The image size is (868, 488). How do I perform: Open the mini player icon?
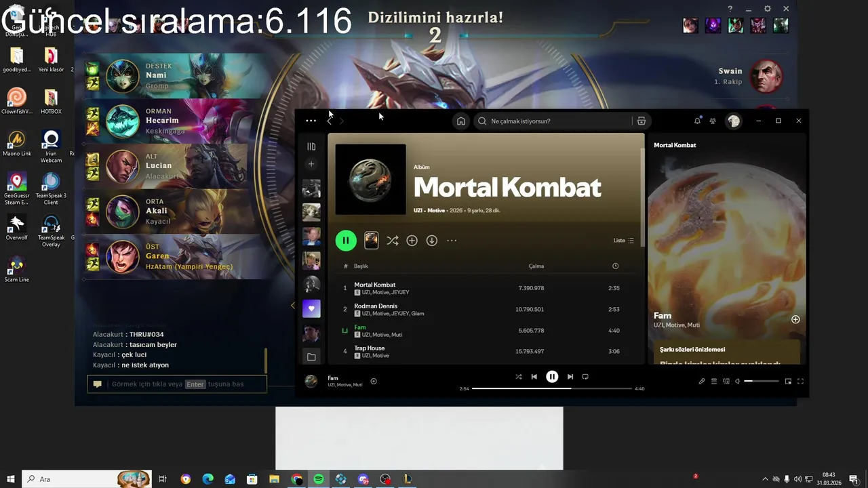(788, 381)
